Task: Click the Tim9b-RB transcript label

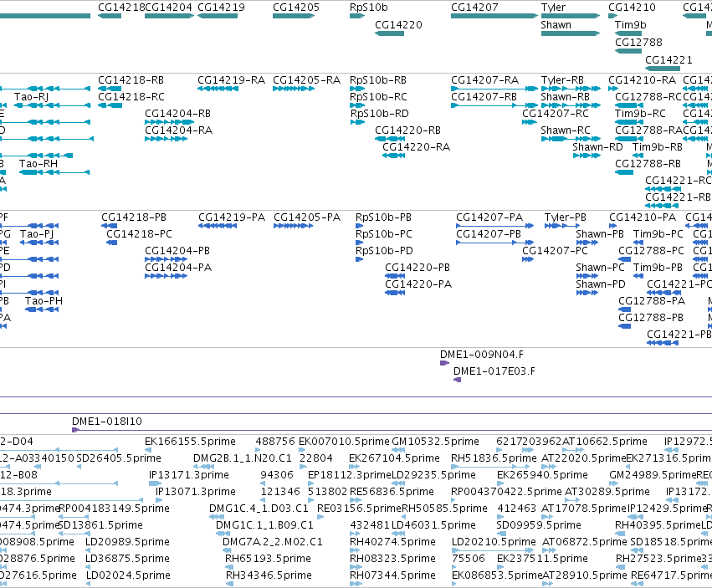Action: [658, 147]
